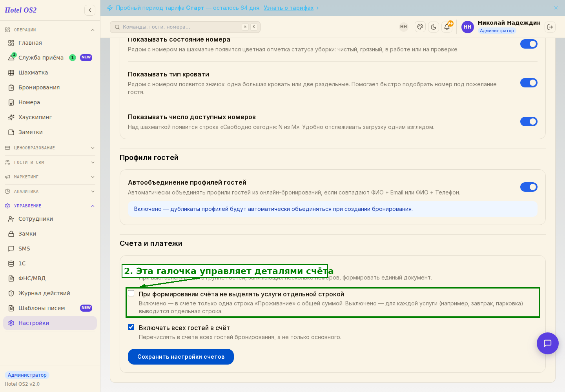This screenshot has width=565, height=392.
Task: Open SMS settings page
Action: [x=50, y=249]
